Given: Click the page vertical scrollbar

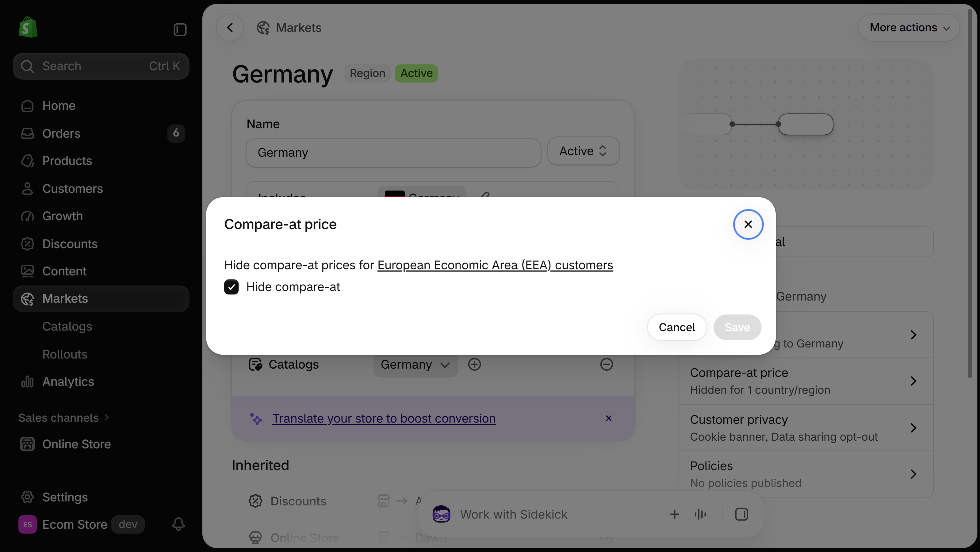Looking at the screenshot, I should pyautogui.click(x=970, y=194).
